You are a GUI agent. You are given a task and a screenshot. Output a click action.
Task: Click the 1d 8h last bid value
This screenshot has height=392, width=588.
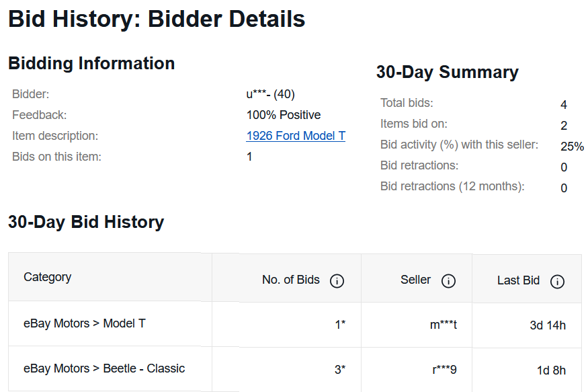click(x=551, y=370)
